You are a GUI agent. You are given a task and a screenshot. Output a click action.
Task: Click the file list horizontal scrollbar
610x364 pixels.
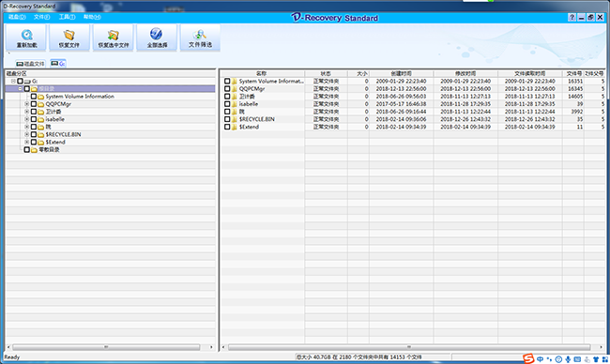click(x=409, y=347)
